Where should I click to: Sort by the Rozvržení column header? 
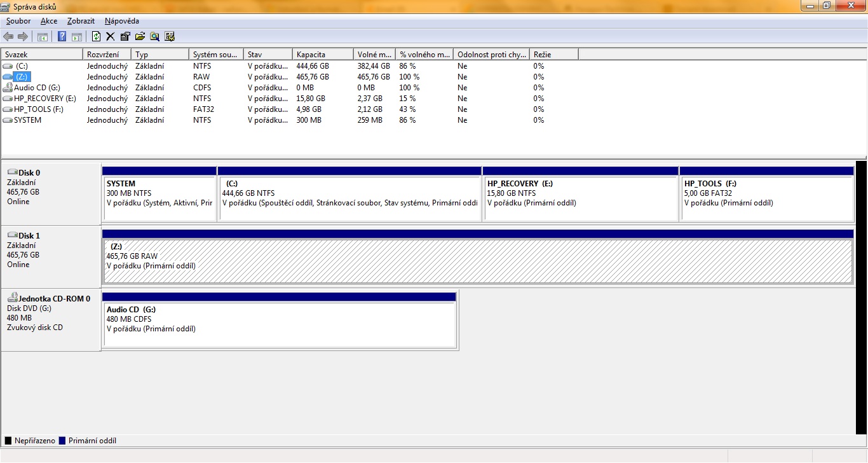pyautogui.click(x=107, y=55)
